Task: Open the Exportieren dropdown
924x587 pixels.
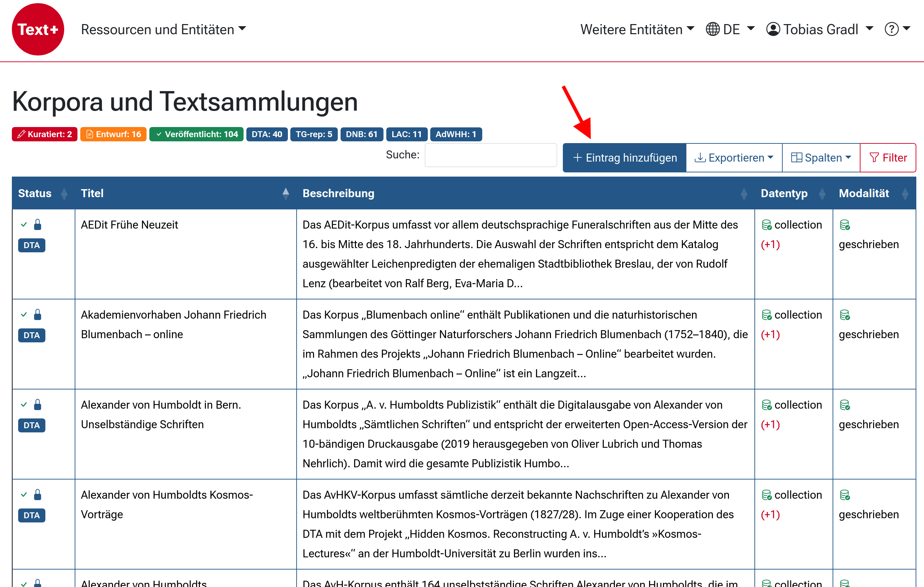Action: pos(734,158)
